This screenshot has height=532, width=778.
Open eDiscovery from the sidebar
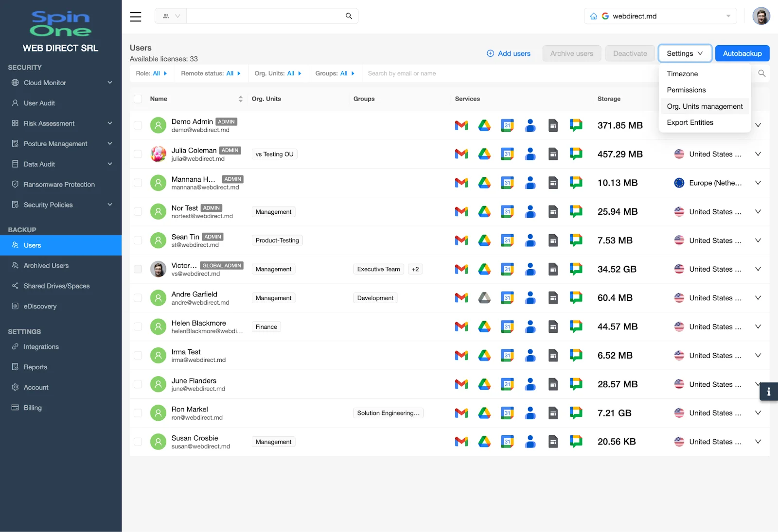[x=39, y=306]
